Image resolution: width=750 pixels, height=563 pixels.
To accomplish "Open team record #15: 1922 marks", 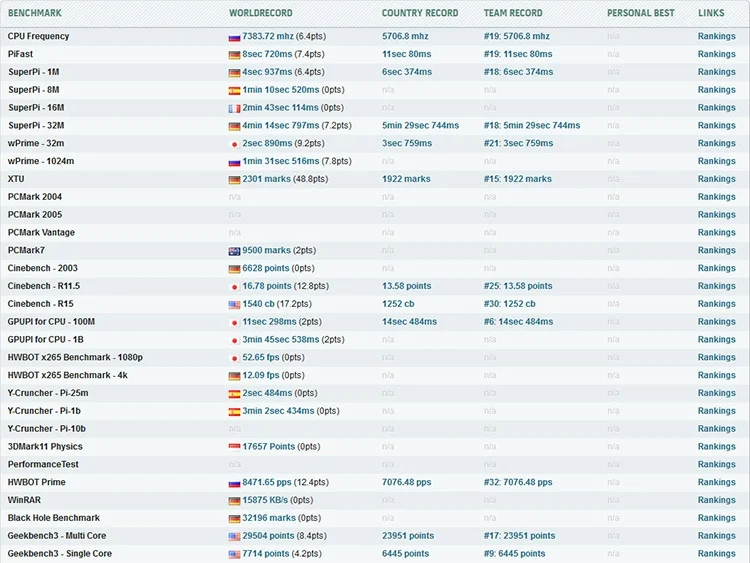I will click(x=518, y=179).
